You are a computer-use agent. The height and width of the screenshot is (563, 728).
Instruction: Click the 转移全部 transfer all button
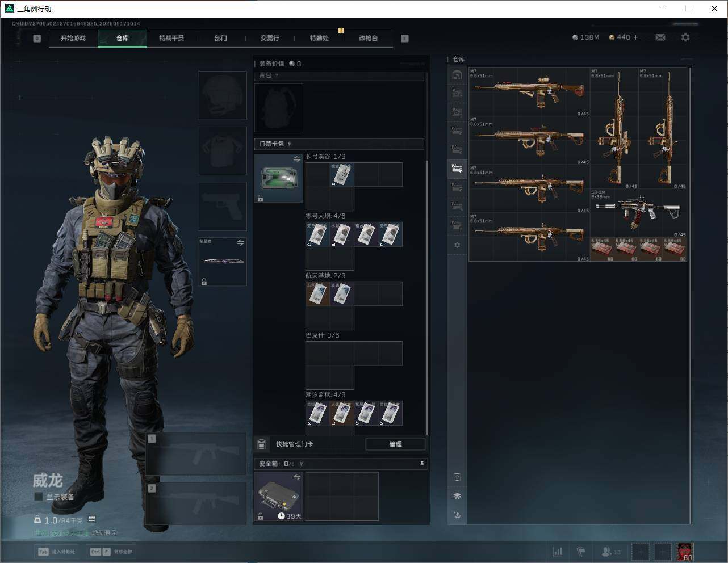coord(111,552)
